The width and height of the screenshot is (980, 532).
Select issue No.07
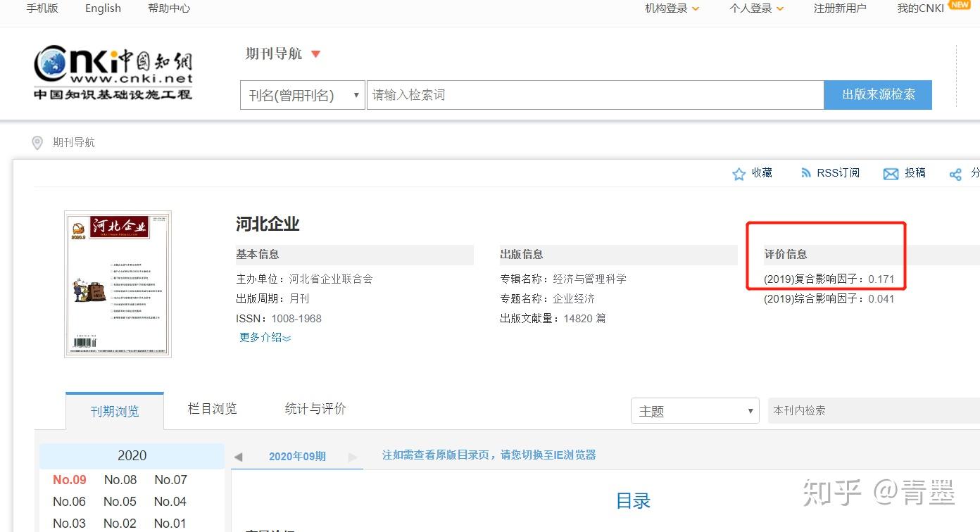[171, 480]
